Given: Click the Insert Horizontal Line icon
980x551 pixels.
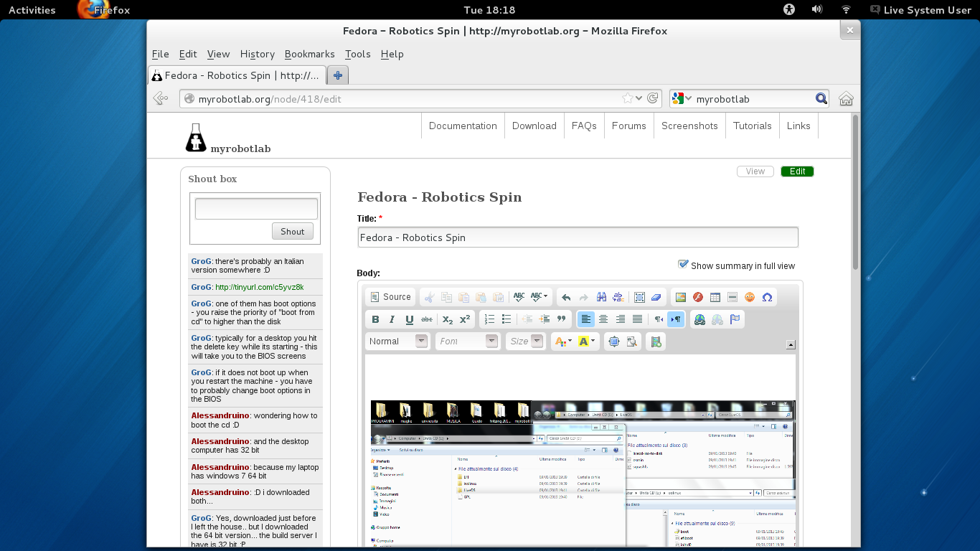Looking at the screenshot, I should tap(732, 297).
